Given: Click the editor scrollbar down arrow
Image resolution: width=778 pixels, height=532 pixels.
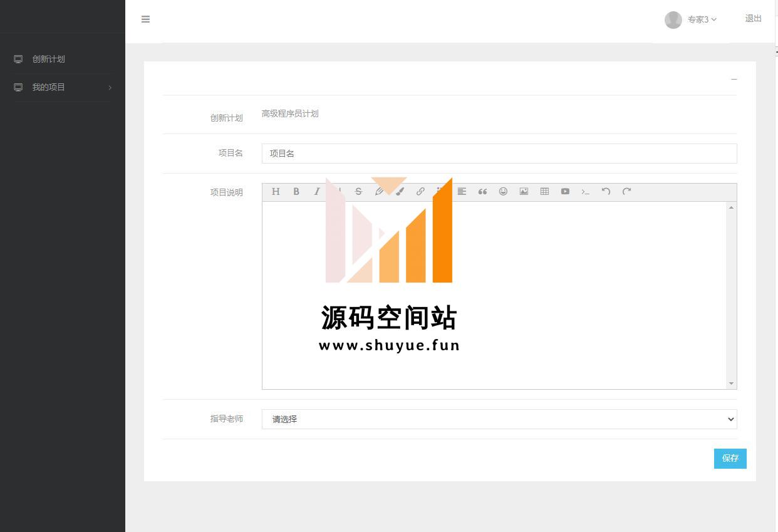Looking at the screenshot, I should pyautogui.click(x=731, y=383).
